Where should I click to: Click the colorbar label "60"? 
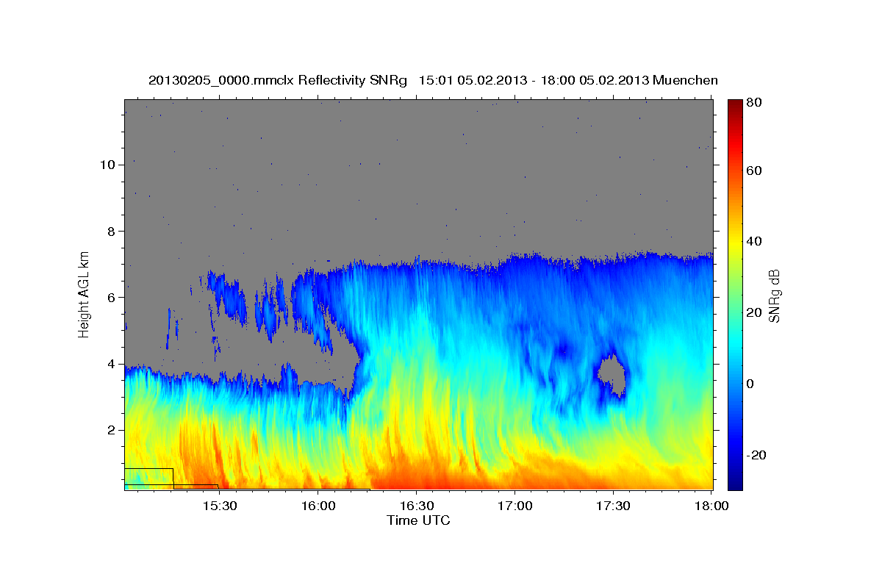coord(754,171)
